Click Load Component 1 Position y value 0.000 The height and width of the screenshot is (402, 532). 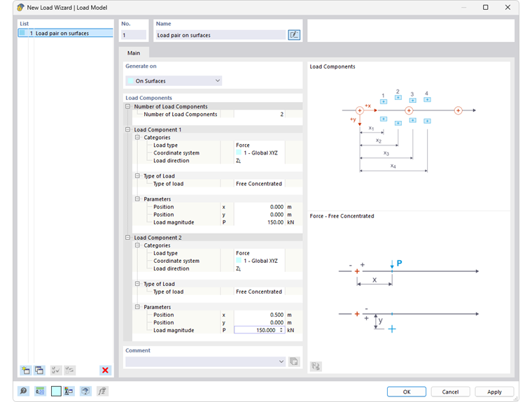[260, 215]
